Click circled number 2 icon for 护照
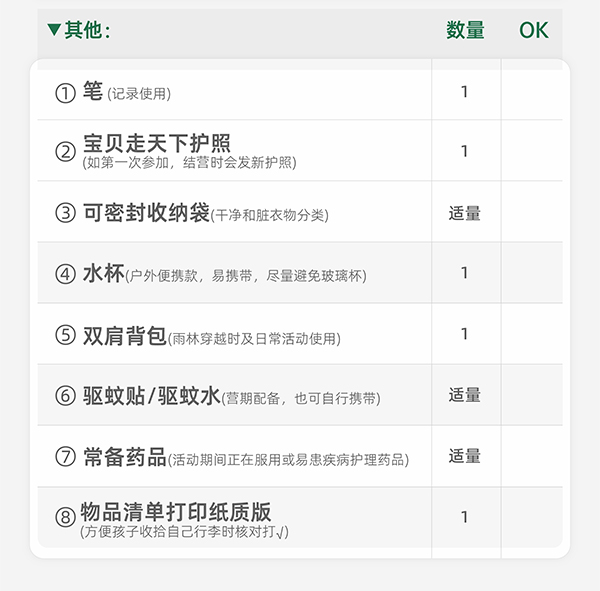This screenshot has width=600, height=591. (65, 152)
